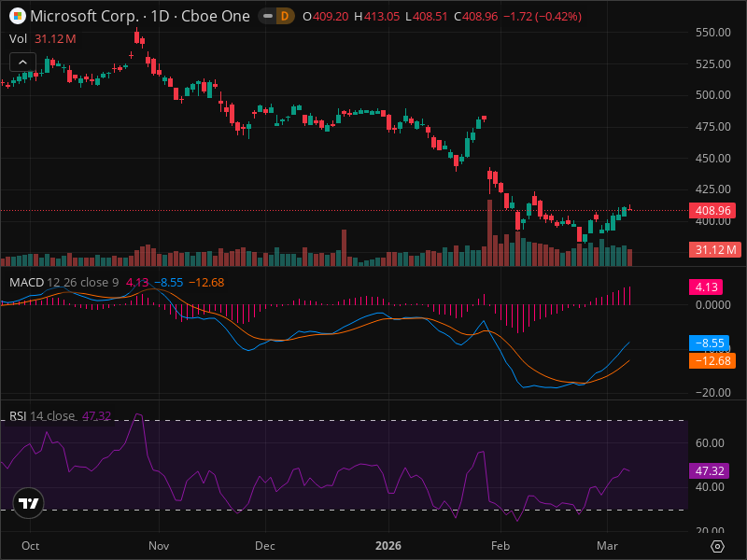The width and height of the screenshot is (747, 560).
Task: Collapse the indicator legend chevron
Action: coord(22,63)
